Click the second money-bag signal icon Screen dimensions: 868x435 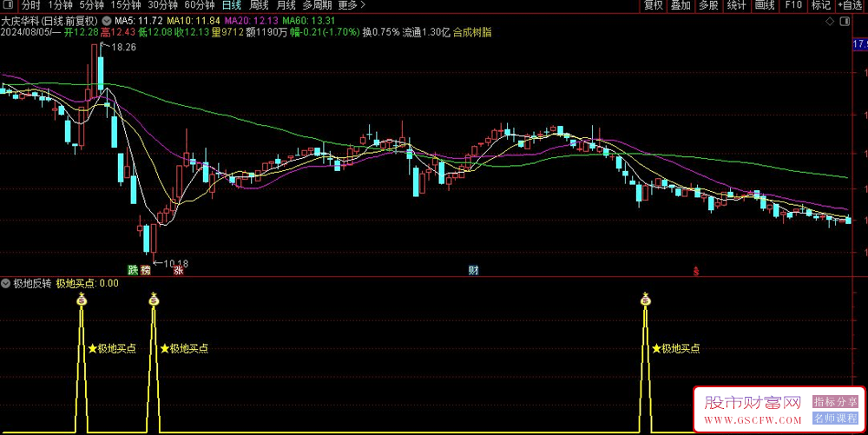(x=154, y=300)
